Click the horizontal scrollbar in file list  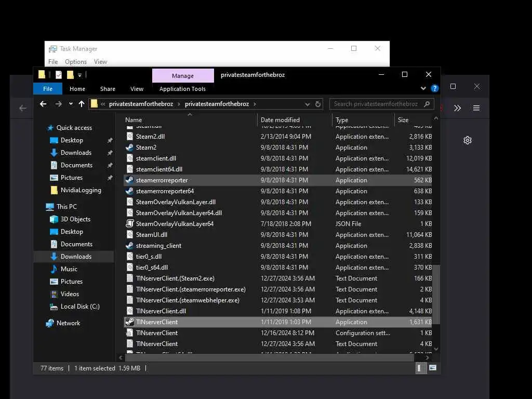[270, 357]
